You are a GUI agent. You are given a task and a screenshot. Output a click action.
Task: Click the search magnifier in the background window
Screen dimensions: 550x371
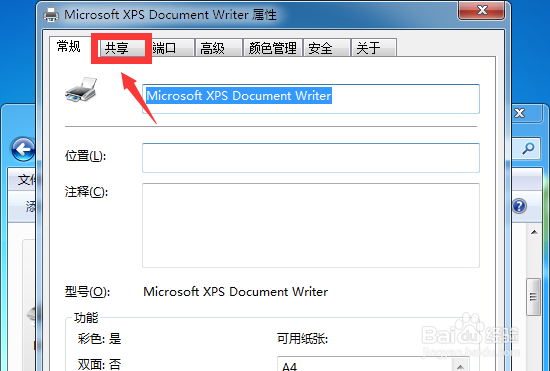click(x=528, y=149)
